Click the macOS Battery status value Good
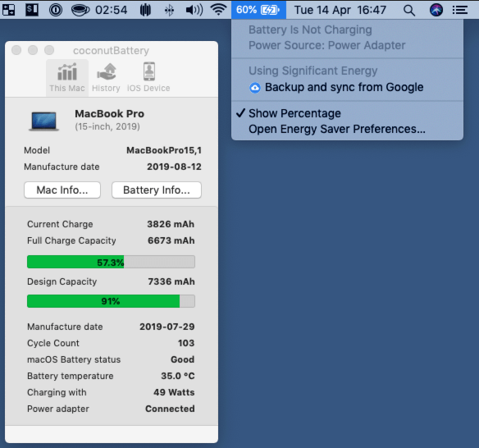 point(182,359)
